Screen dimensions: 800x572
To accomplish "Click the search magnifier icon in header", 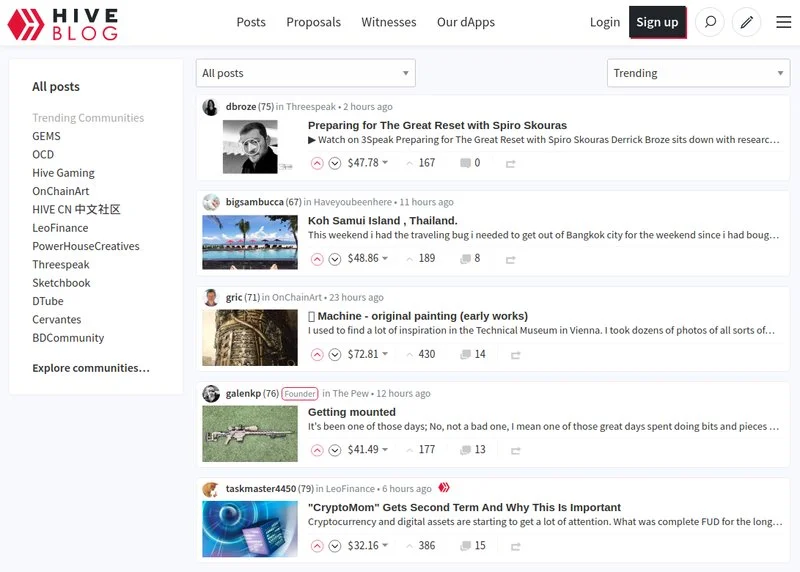I will (709, 22).
